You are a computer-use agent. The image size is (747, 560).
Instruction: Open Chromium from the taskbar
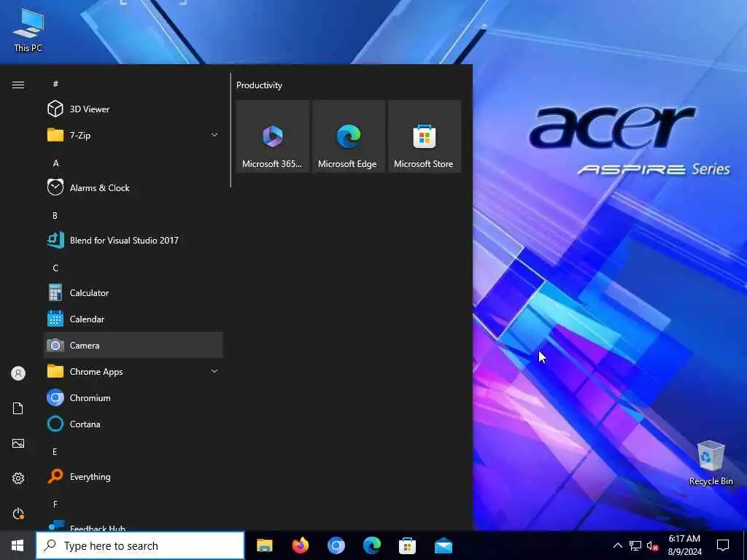[336, 545]
